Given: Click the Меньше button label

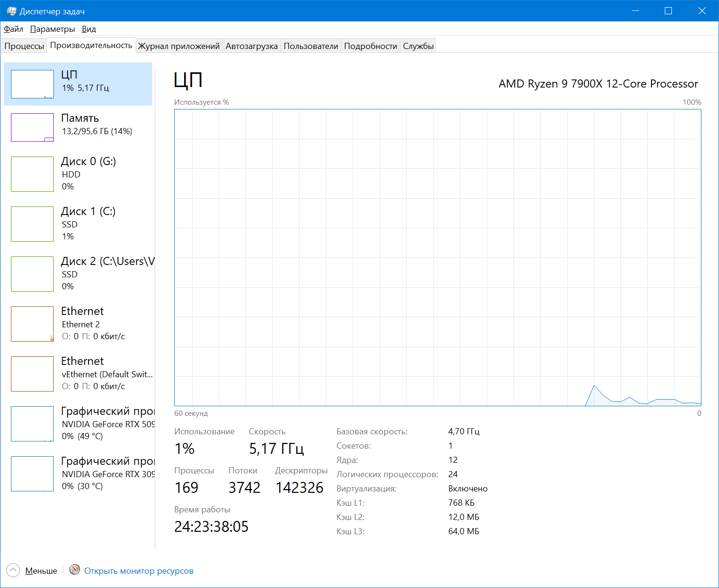Looking at the screenshot, I should pos(41,571).
